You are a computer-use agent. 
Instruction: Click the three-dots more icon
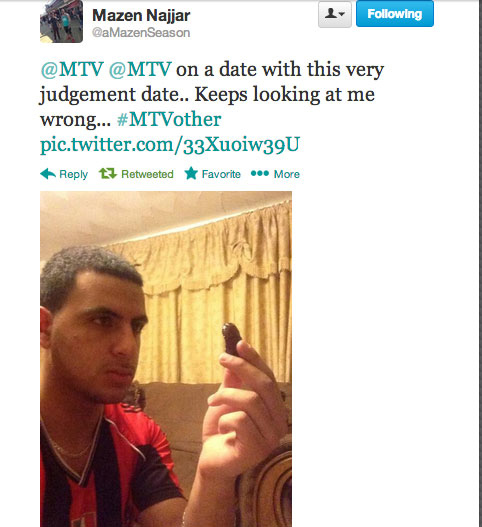pos(260,173)
